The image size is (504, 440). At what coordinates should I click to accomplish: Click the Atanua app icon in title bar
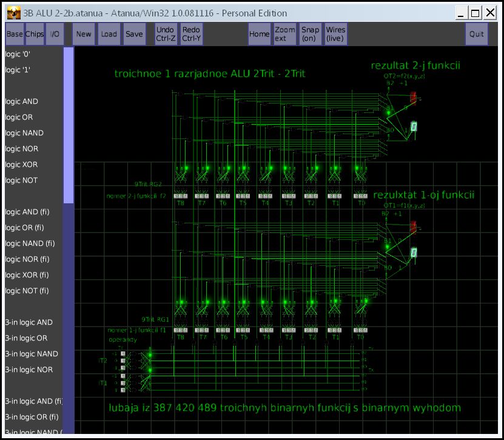[x=14, y=13]
